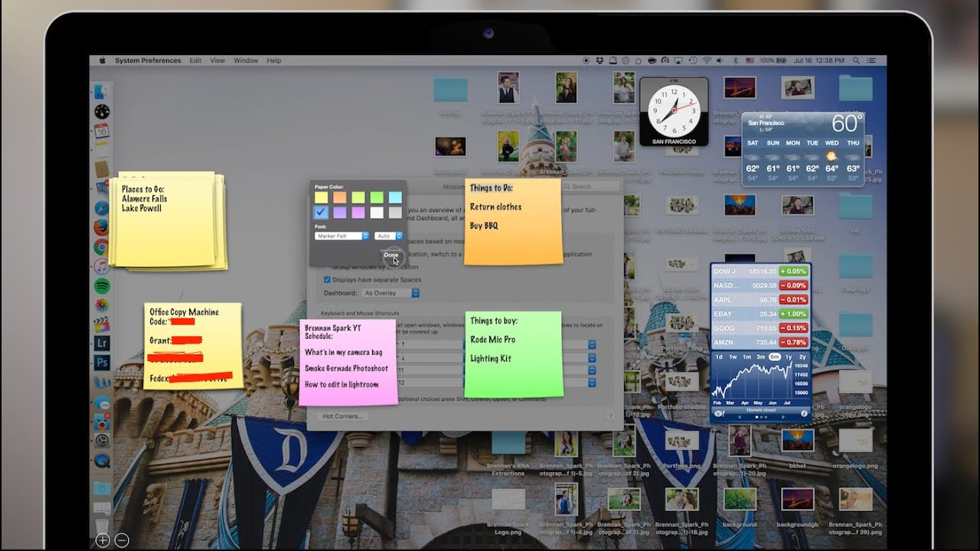Open Safari from the Dock

(x=102, y=207)
